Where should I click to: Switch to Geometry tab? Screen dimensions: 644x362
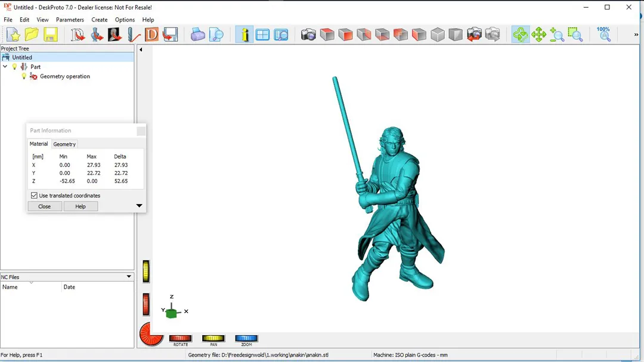pos(64,144)
